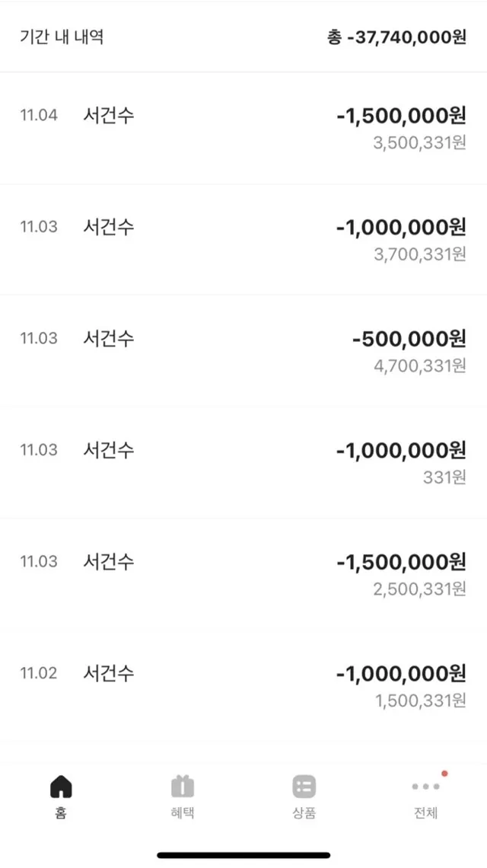Tap the Home (홈) house icon
Image resolution: width=487 pixels, height=868 pixels.
[61, 786]
